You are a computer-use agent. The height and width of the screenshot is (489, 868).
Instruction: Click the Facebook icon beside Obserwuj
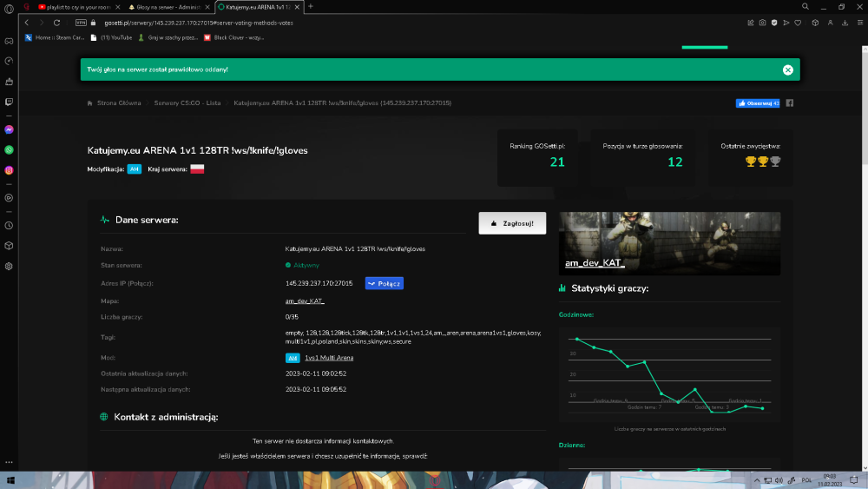(790, 103)
